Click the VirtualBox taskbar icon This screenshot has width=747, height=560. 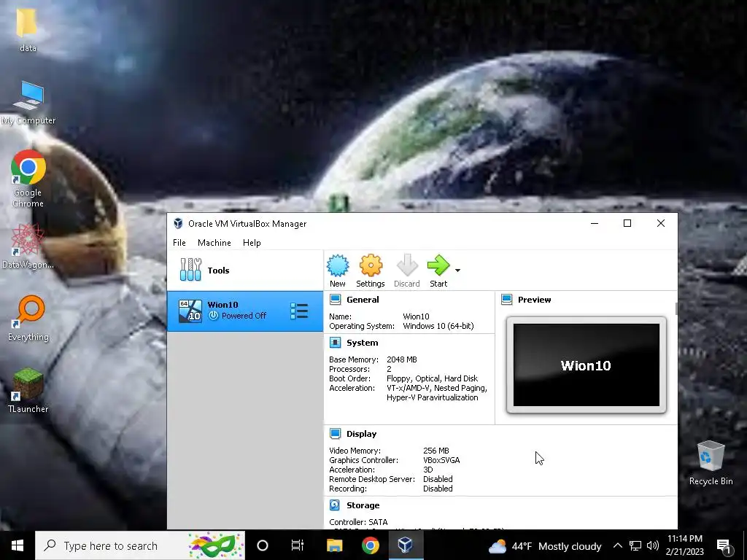tap(406, 545)
